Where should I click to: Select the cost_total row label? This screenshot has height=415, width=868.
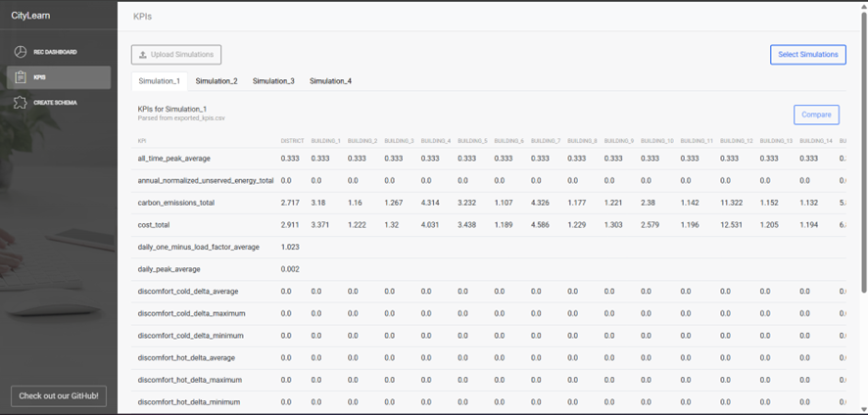point(155,224)
